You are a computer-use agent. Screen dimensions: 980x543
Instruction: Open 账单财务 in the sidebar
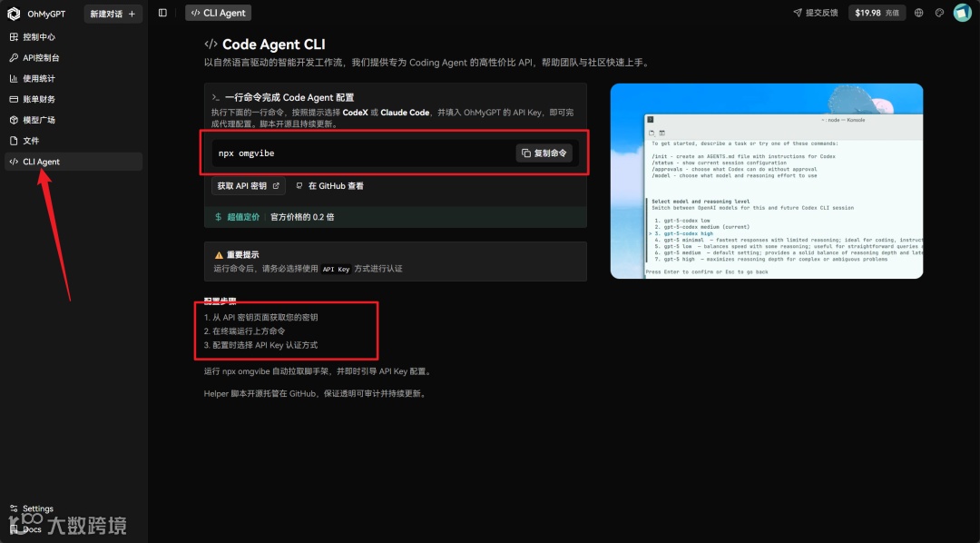coord(73,99)
